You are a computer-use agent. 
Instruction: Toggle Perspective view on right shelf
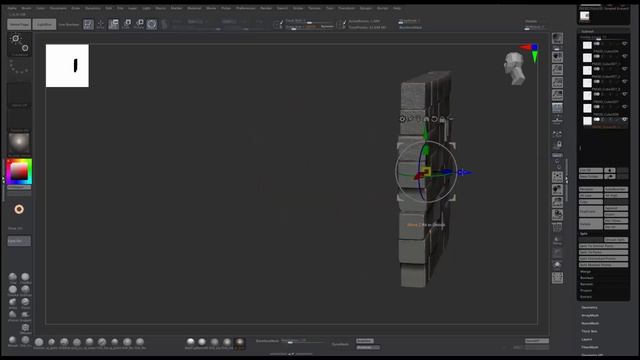click(x=557, y=108)
